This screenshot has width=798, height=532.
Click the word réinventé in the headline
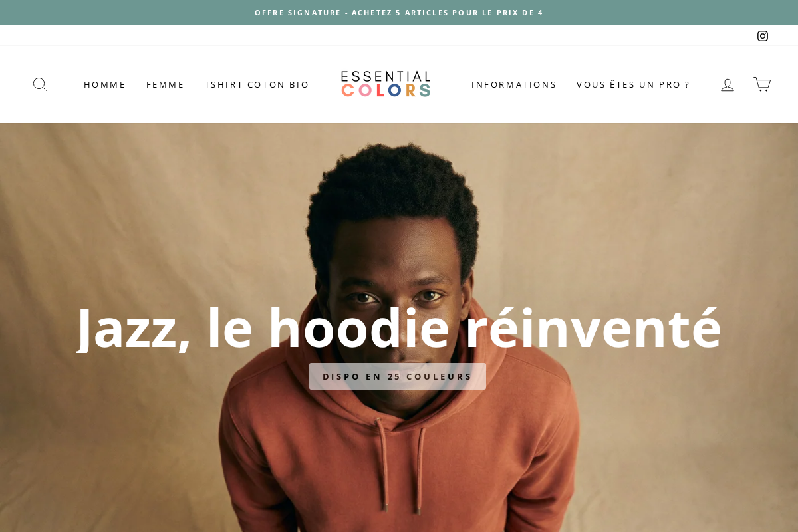click(x=593, y=327)
